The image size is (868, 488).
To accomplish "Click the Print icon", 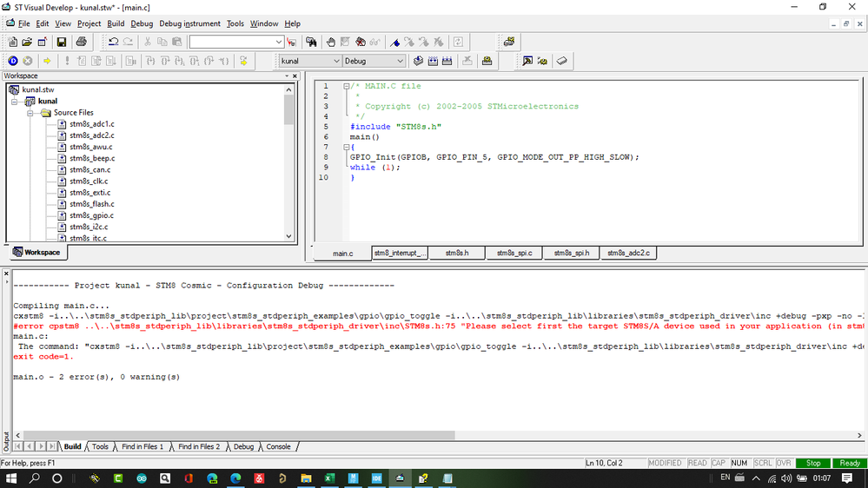I will [82, 42].
